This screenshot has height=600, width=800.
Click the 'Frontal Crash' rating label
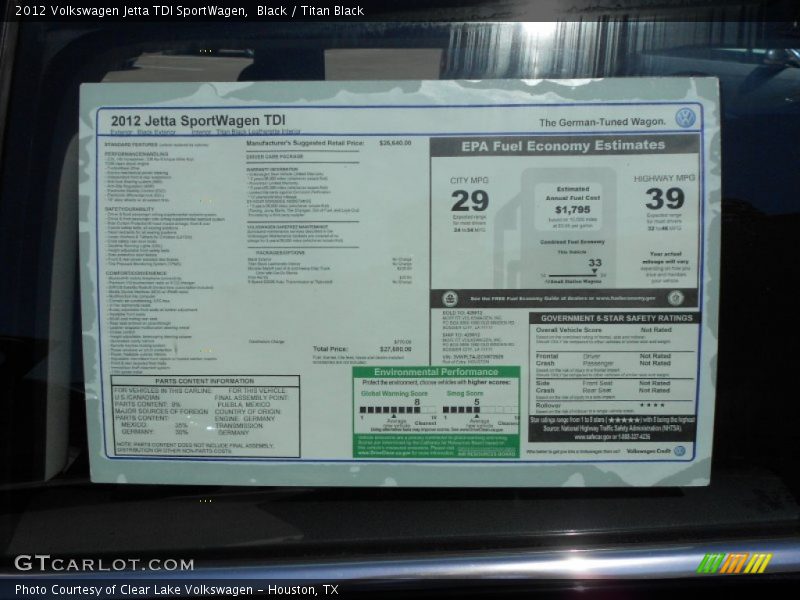point(547,360)
